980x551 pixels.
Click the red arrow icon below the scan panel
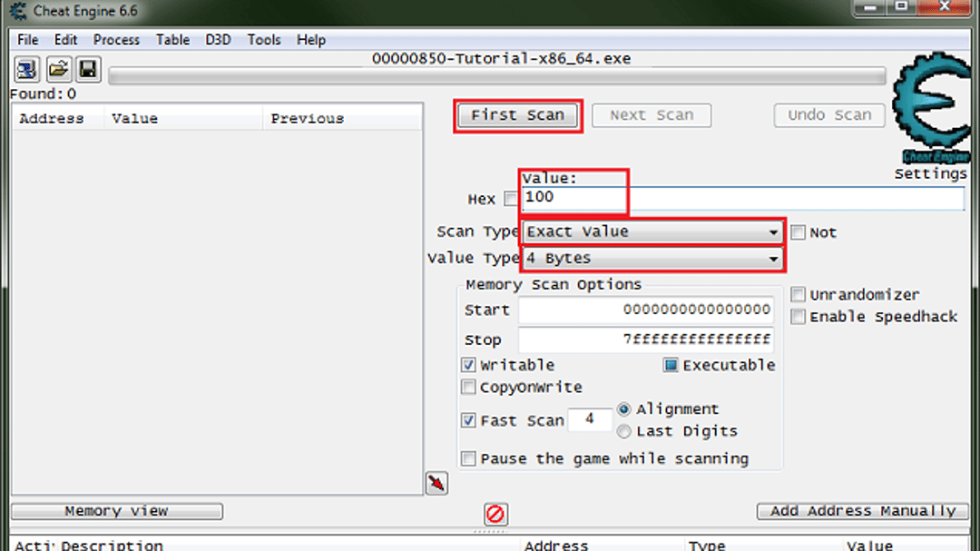point(436,483)
